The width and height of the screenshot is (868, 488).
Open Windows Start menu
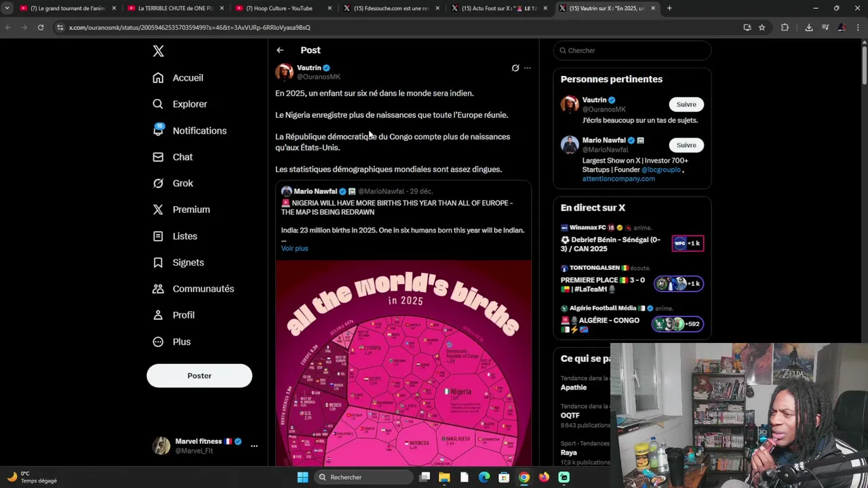click(302, 477)
